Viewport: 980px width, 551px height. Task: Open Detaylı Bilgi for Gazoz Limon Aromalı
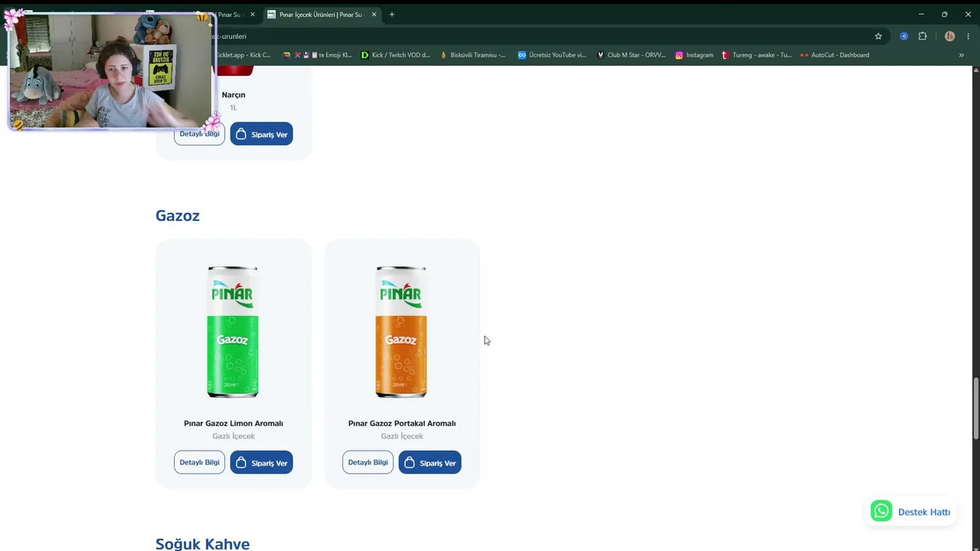[199, 462]
